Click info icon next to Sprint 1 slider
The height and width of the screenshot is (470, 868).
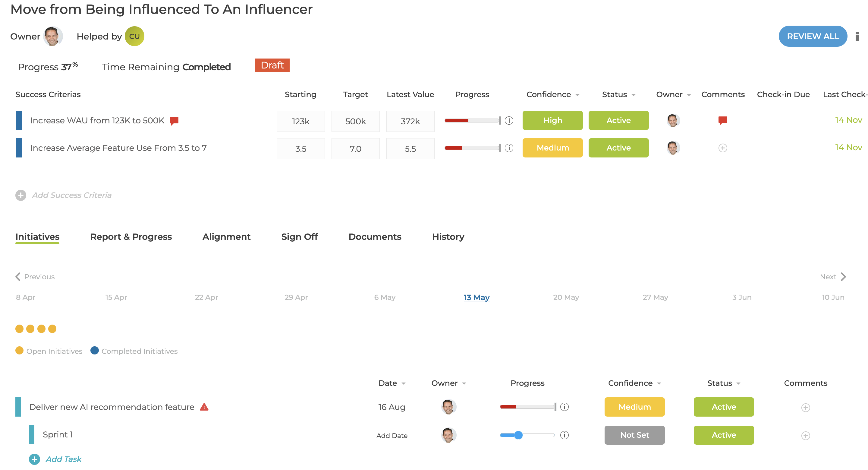click(564, 435)
